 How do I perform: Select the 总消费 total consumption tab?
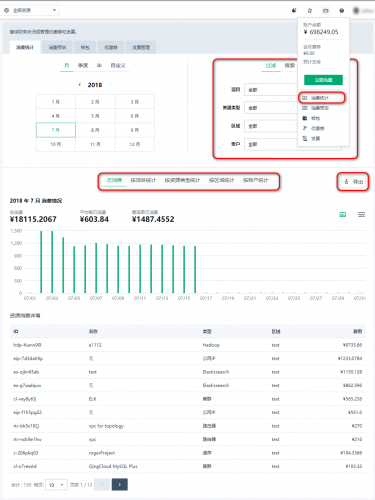click(x=114, y=180)
